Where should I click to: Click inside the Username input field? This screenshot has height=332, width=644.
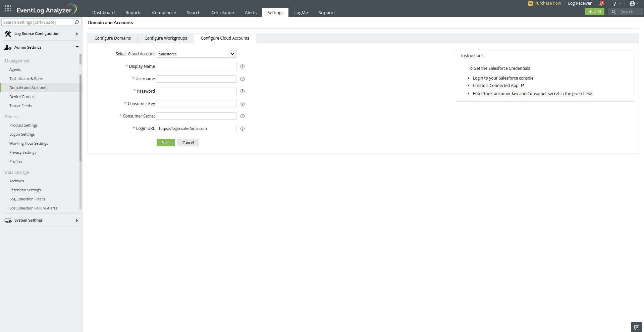coord(196,79)
